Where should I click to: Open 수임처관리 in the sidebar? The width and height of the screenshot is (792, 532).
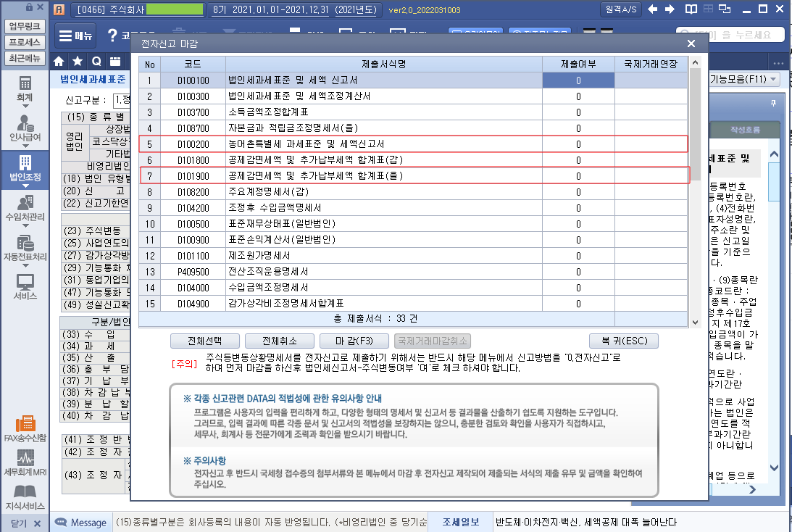coord(25,207)
